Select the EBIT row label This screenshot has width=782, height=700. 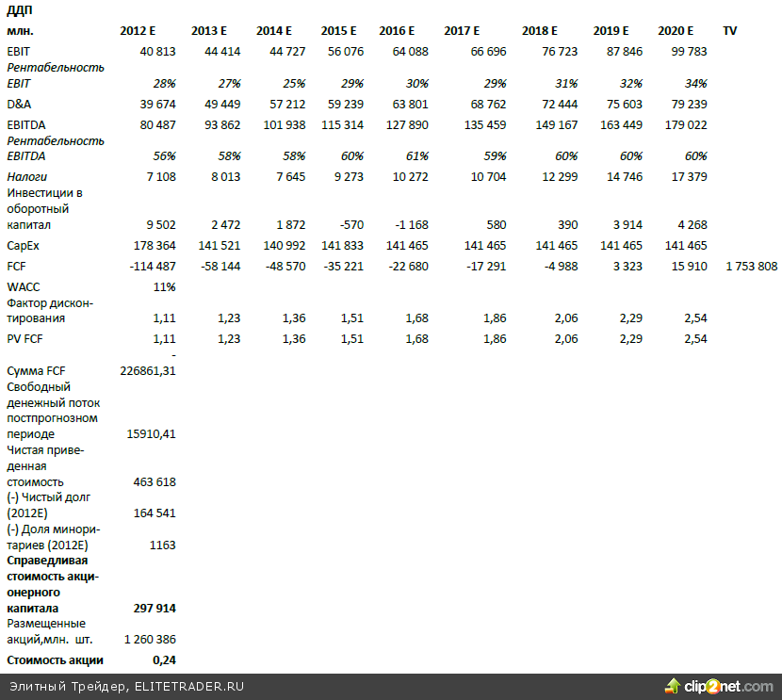point(18,51)
